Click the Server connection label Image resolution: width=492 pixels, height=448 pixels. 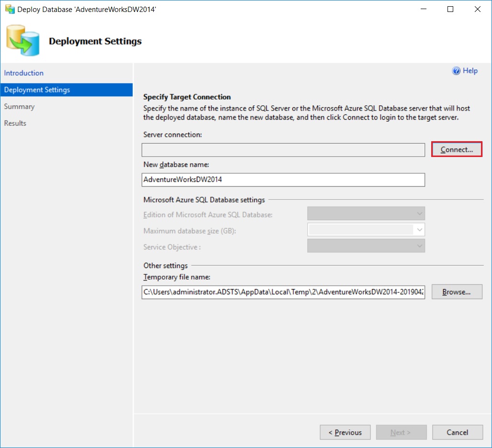tap(173, 134)
